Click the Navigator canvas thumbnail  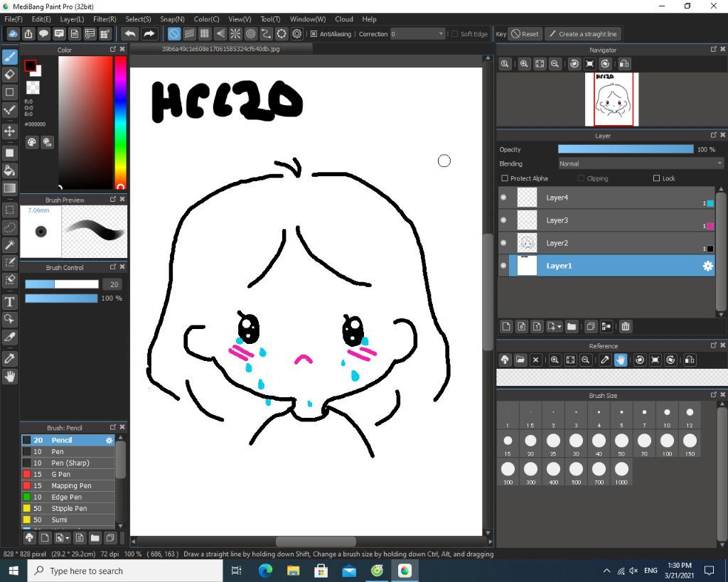611,99
